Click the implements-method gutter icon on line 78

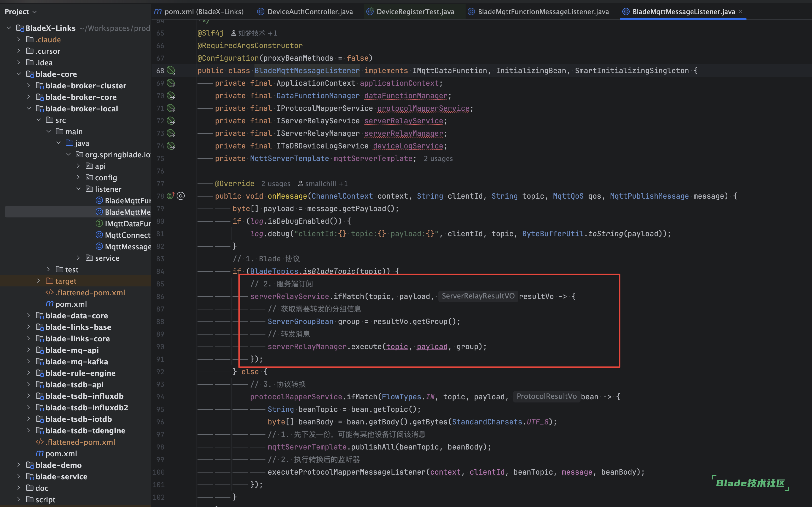(x=171, y=196)
